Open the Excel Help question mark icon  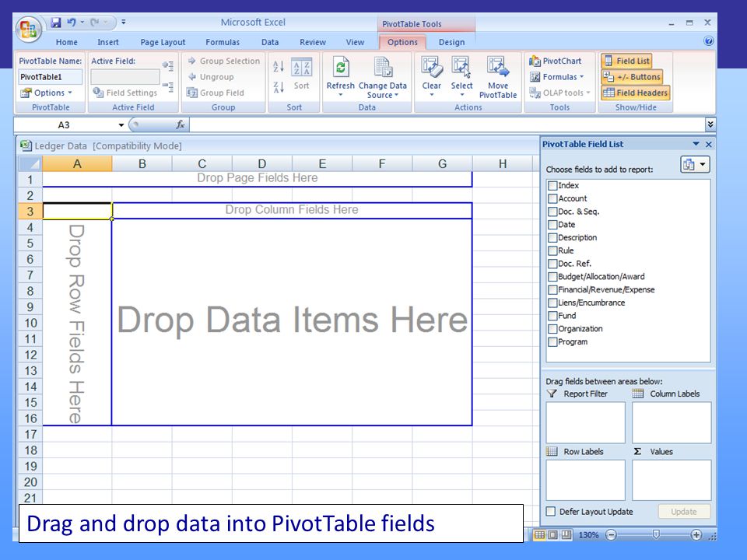pyautogui.click(x=708, y=41)
